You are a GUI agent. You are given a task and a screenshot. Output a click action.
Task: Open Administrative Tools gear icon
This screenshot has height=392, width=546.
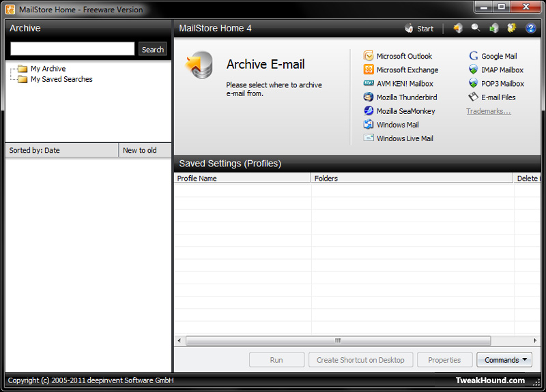pyautogui.click(x=511, y=28)
